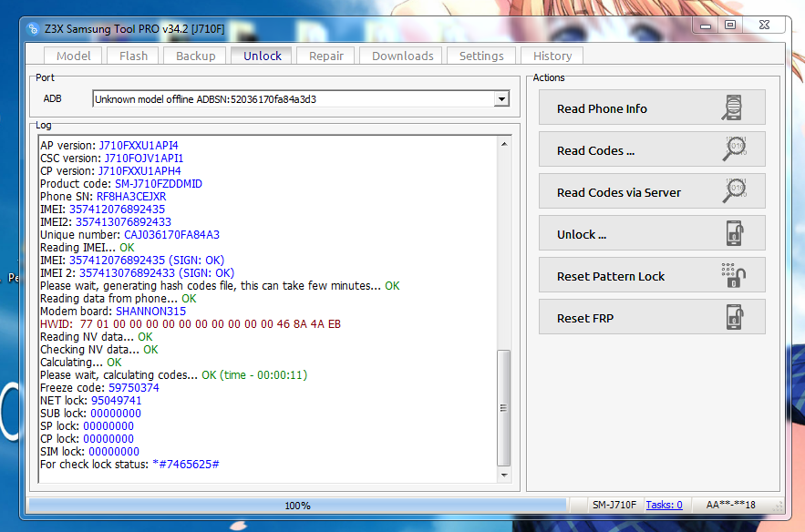Screen dimensions: 805x532
Task: Click the SM-J710F status bar entry
Action: point(614,505)
